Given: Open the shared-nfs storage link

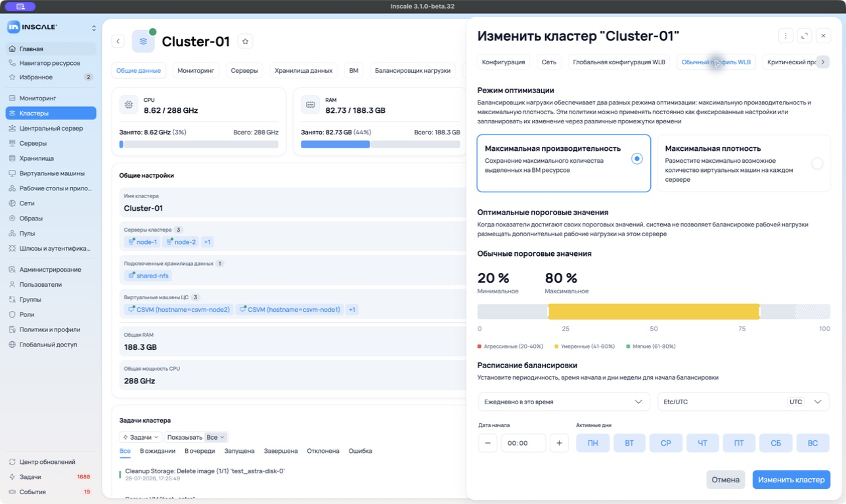Looking at the screenshot, I should pyautogui.click(x=148, y=276).
